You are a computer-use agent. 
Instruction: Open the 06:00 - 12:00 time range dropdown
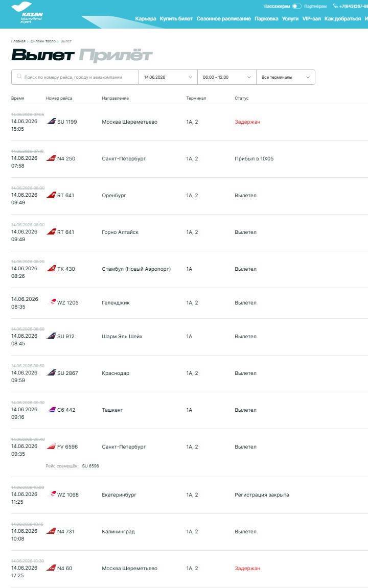(x=226, y=77)
